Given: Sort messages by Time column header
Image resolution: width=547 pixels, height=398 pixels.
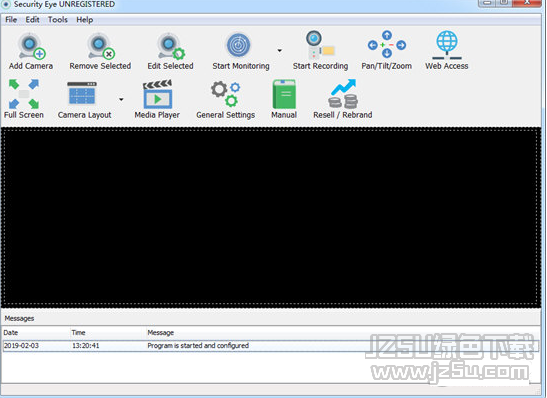Looking at the screenshot, I should pos(108,332).
